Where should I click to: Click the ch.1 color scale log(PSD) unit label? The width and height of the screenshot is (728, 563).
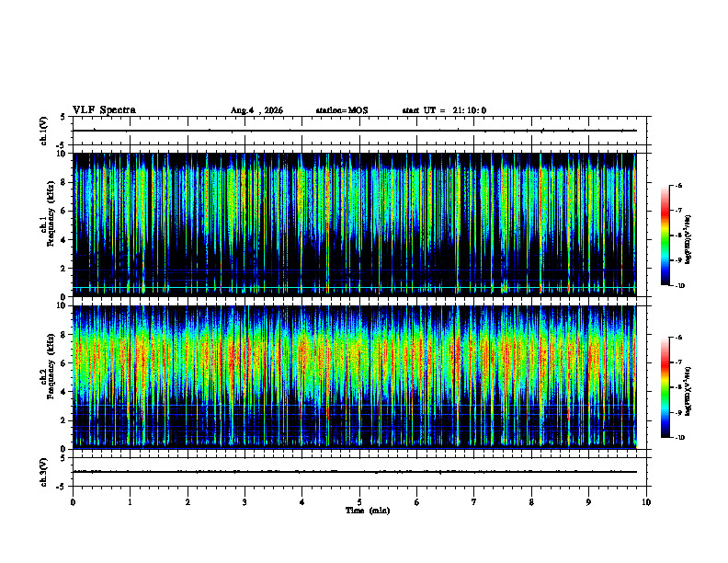click(x=688, y=239)
